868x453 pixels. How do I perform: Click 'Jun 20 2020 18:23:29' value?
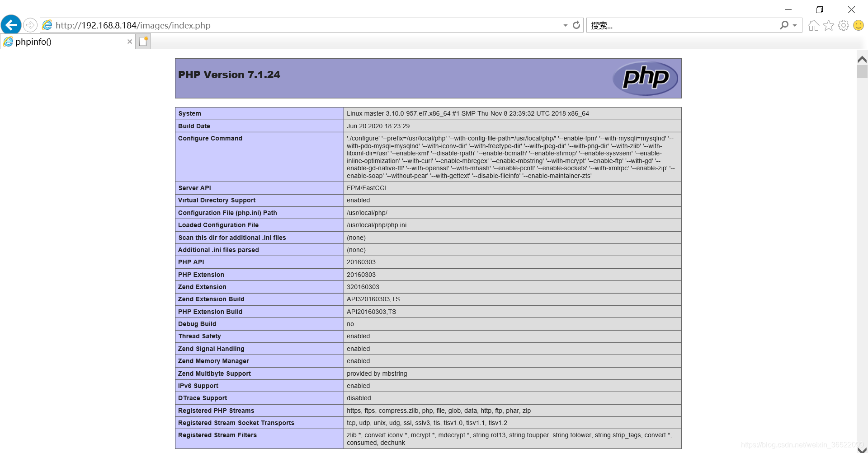coord(378,126)
